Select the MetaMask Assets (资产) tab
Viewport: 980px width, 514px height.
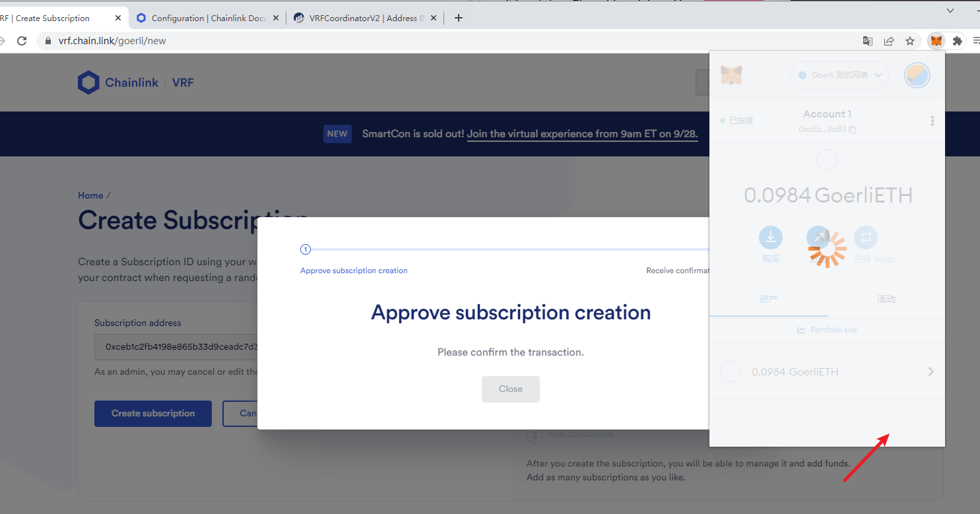[x=768, y=299]
